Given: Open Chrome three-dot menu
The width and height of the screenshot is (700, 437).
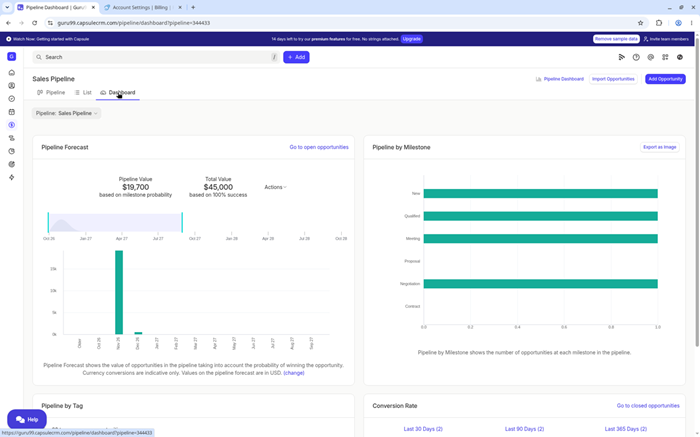Looking at the screenshot, I should coord(692,23).
